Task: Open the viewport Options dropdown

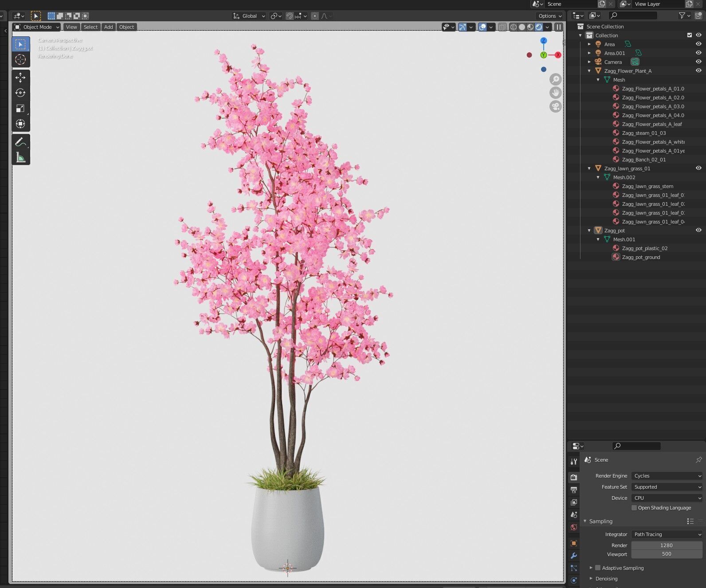Action: (x=550, y=16)
